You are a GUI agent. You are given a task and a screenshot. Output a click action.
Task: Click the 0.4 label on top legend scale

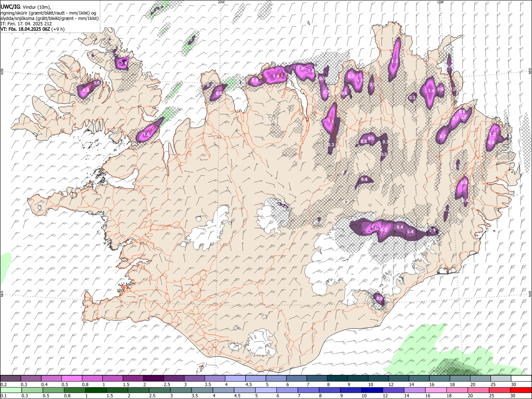click(x=44, y=384)
